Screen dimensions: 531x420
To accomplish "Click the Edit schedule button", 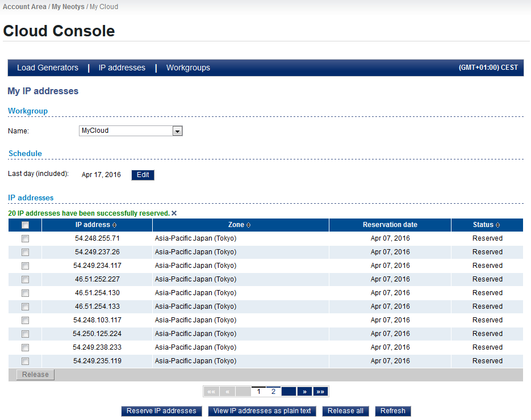I will 143,175.
